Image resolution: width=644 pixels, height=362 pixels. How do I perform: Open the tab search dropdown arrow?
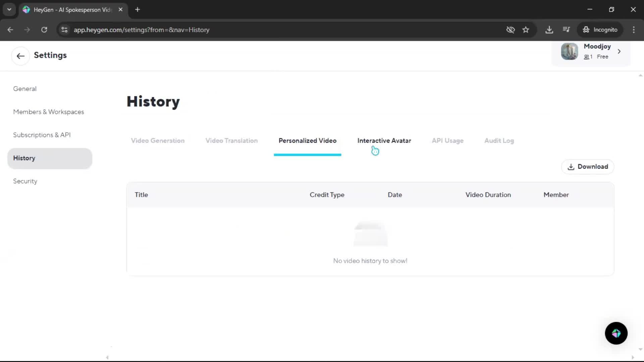pyautogui.click(x=9, y=9)
